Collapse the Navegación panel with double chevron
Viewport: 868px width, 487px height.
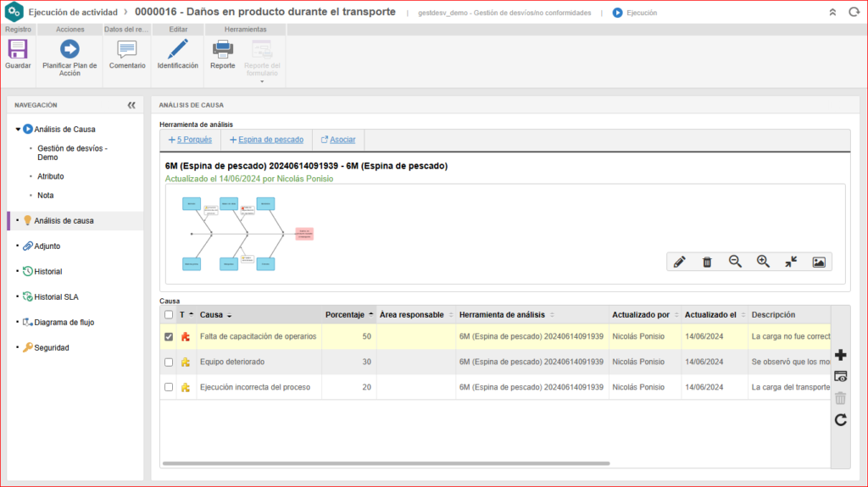tap(131, 105)
